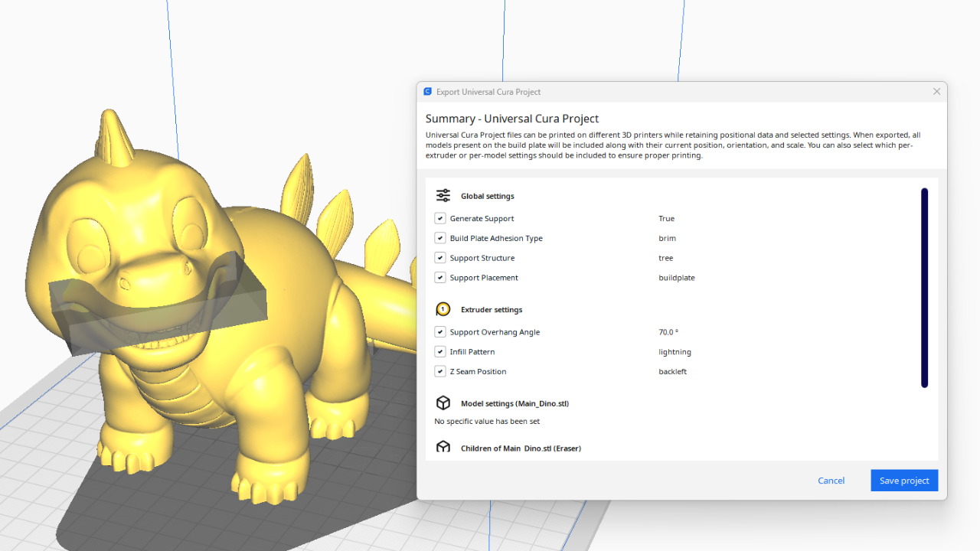980x551 pixels.
Task: Uncheck the Support Overhang Angle setting
Action: (440, 332)
